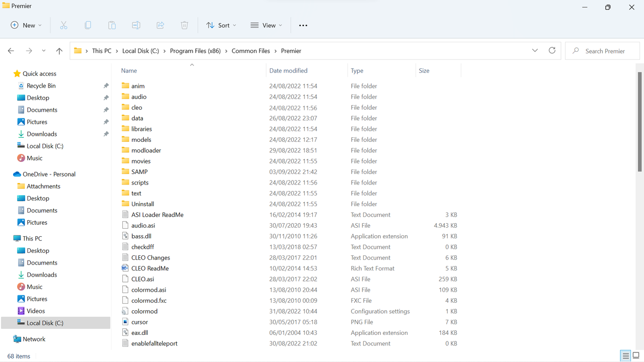
Task: Select the modloader folder icon
Action: pos(125,150)
